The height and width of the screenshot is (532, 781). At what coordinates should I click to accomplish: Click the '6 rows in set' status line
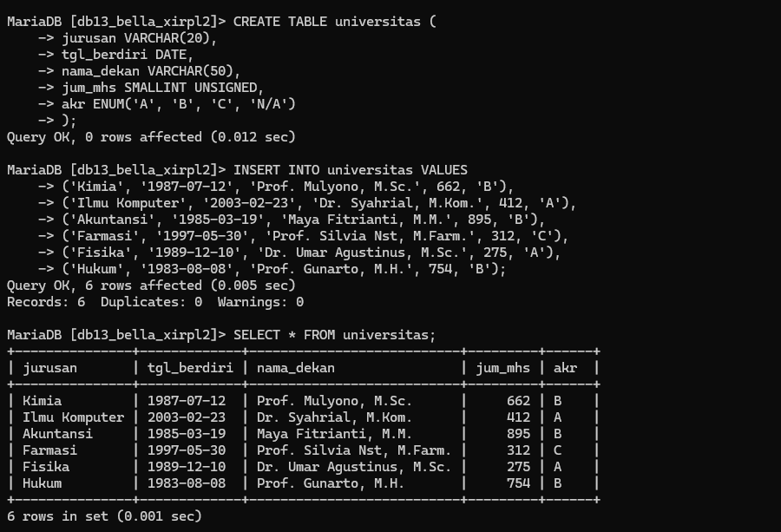click(104, 516)
